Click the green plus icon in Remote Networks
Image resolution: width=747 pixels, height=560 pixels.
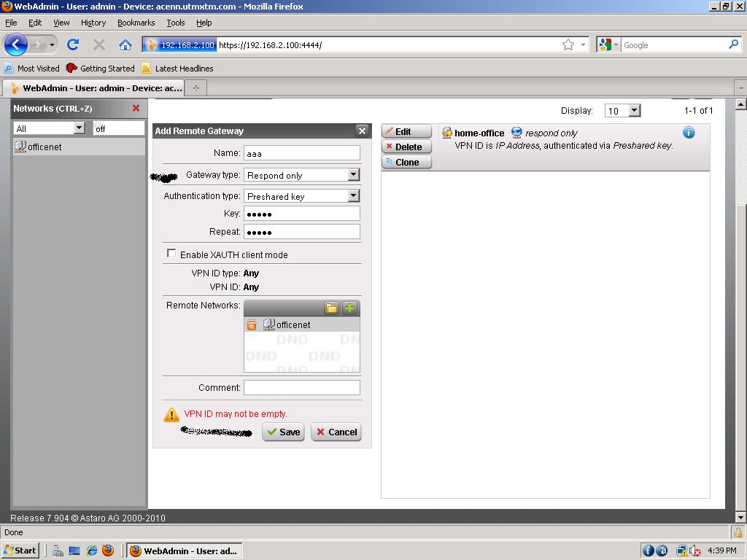coord(350,308)
